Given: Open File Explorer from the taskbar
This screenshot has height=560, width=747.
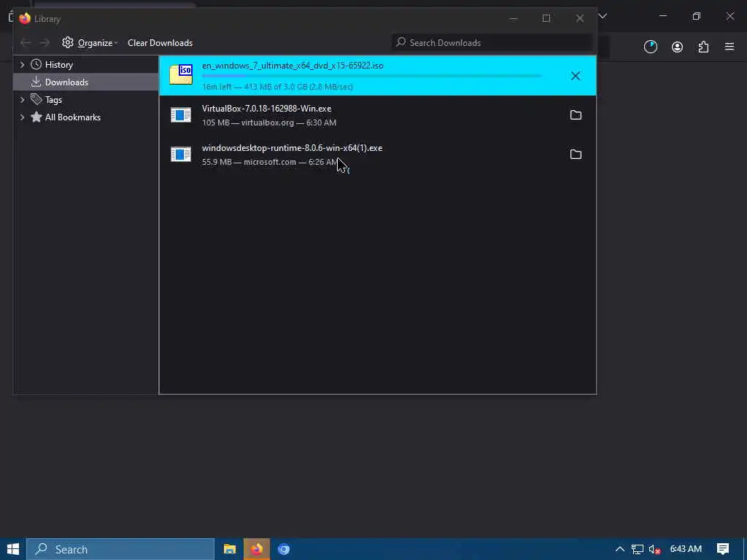Looking at the screenshot, I should (230, 549).
